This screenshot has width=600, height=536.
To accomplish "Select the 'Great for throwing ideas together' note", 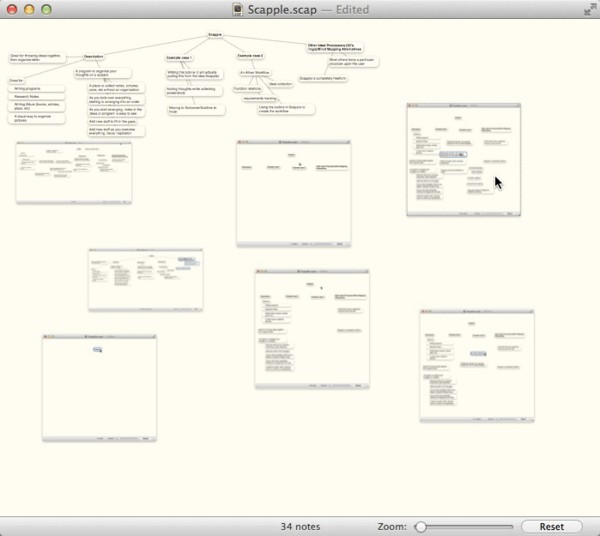I will click(37, 58).
